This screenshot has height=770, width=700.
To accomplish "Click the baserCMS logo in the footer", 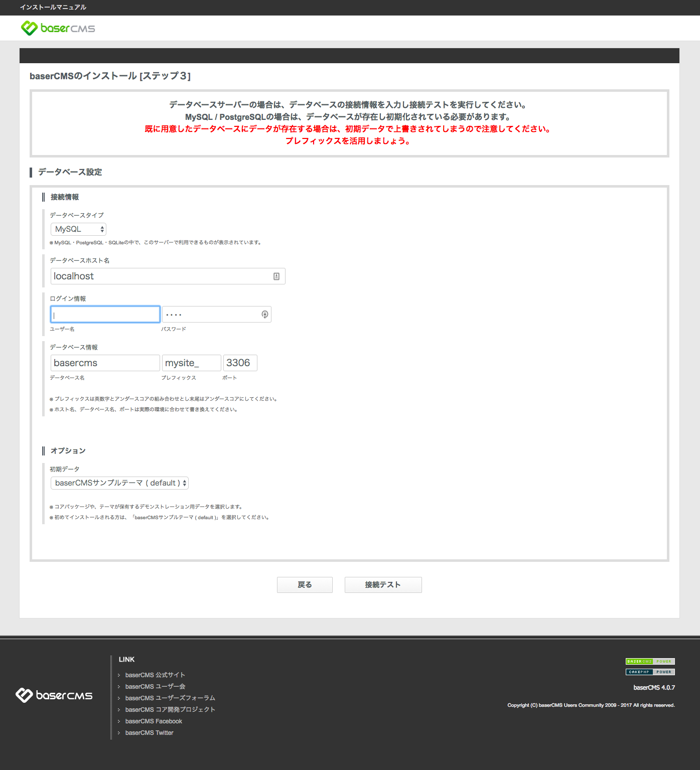I will [x=54, y=696].
